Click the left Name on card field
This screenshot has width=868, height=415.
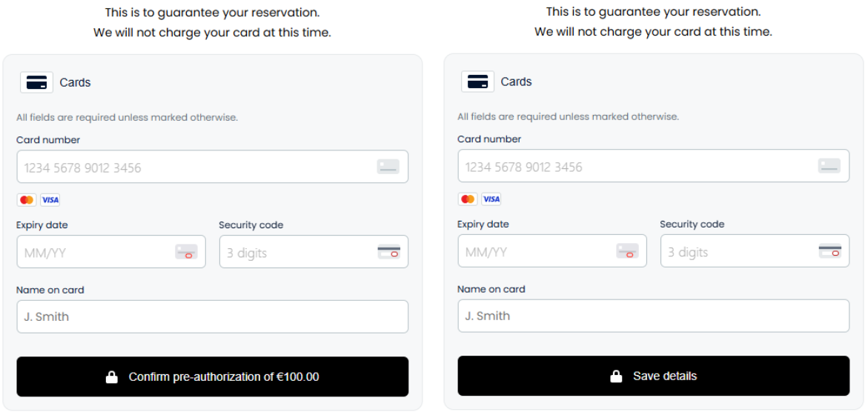coord(213,316)
